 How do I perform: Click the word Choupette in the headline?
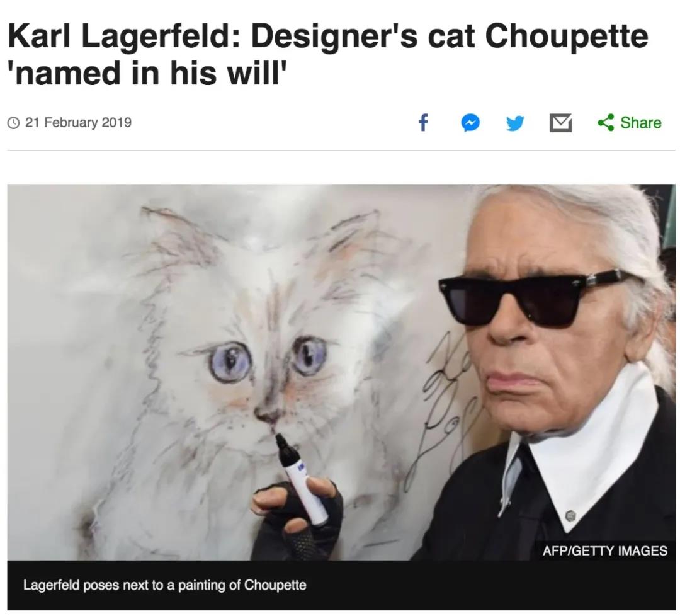(x=567, y=36)
